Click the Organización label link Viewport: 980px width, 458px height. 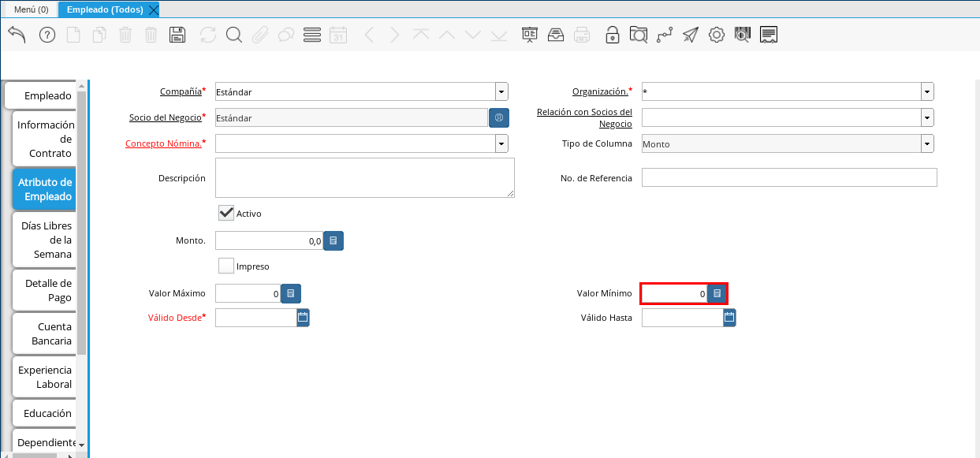click(600, 91)
